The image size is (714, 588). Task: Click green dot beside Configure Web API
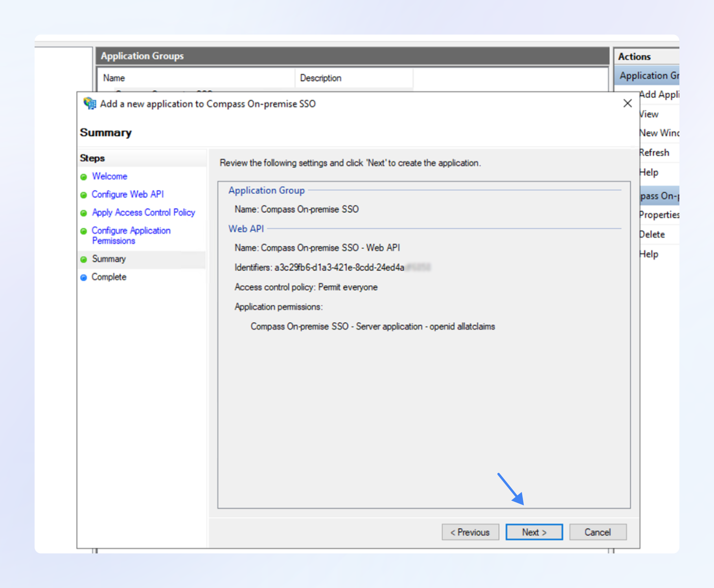pyautogui.click(x=83, y=195)
